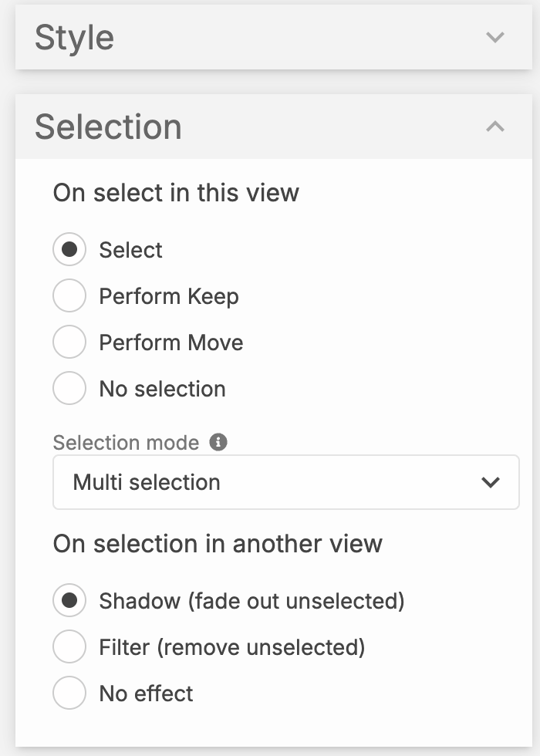Click the "On select in this view" heading
The image size is (540, 756).
coord(176,192)
